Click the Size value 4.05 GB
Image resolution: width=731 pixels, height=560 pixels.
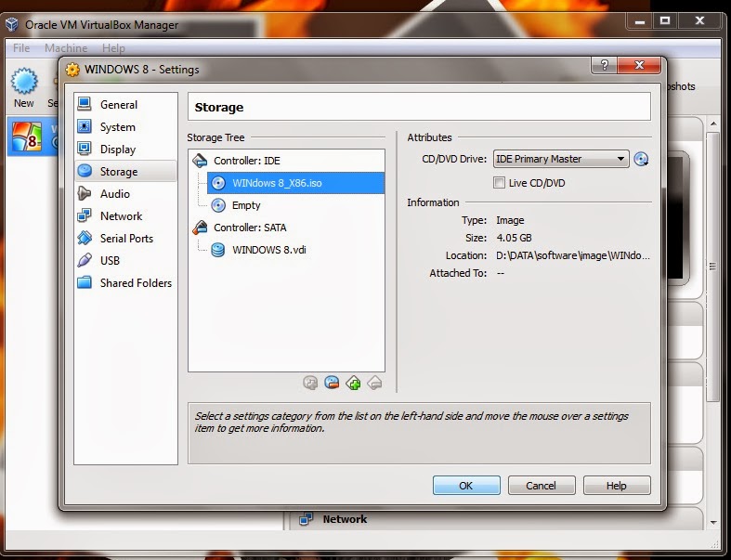[x=514, y=238]
